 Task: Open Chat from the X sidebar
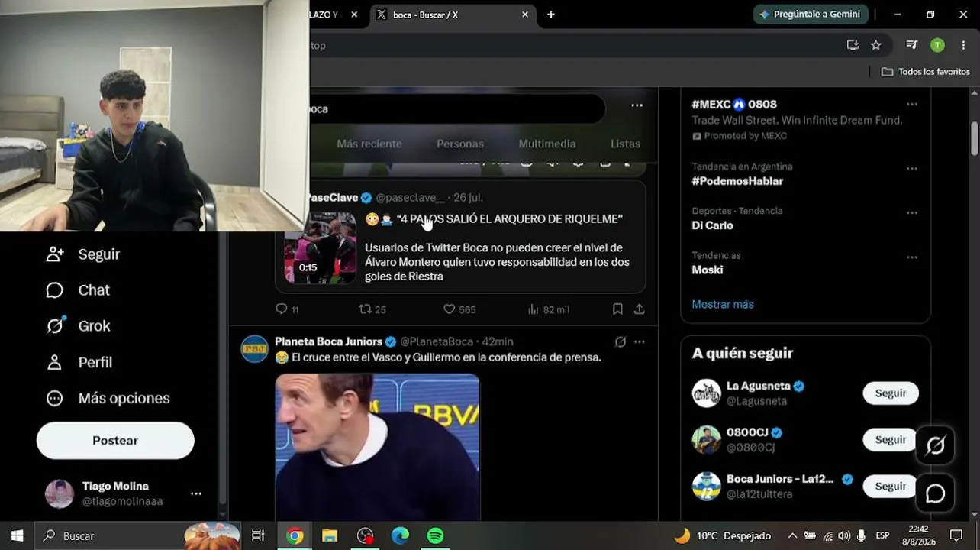78,290
